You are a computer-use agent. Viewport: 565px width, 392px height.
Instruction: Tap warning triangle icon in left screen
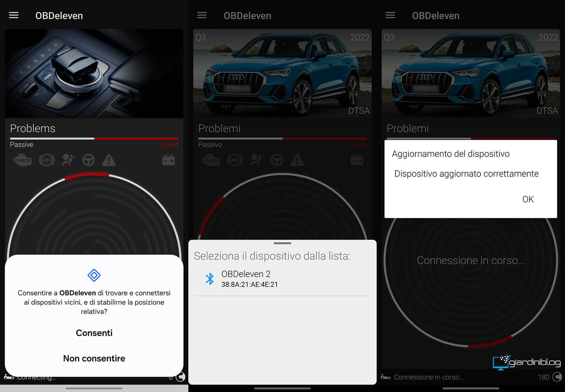tap(109, 160)
